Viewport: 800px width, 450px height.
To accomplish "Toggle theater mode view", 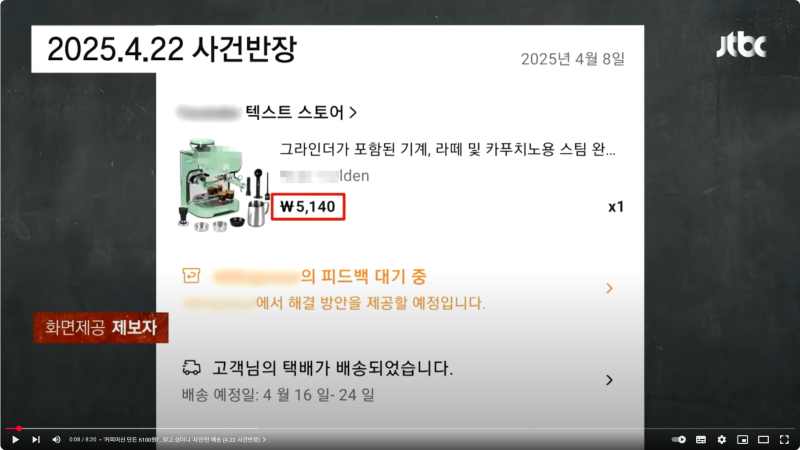I will pos(763,439).
